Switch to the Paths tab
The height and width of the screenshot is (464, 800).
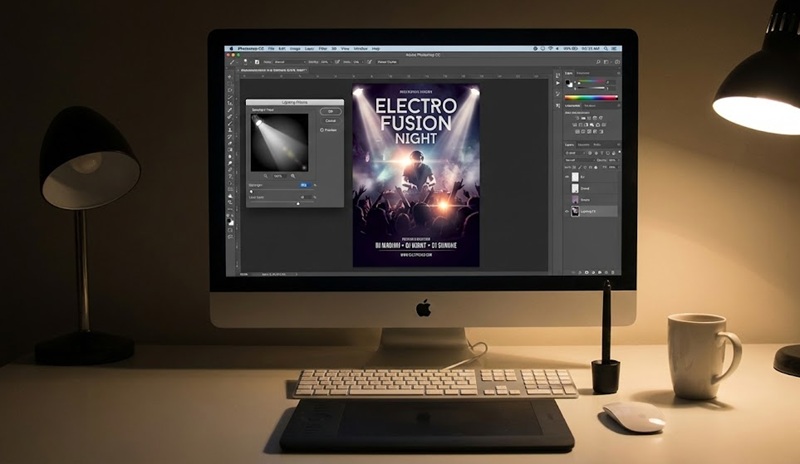point(597,145)
